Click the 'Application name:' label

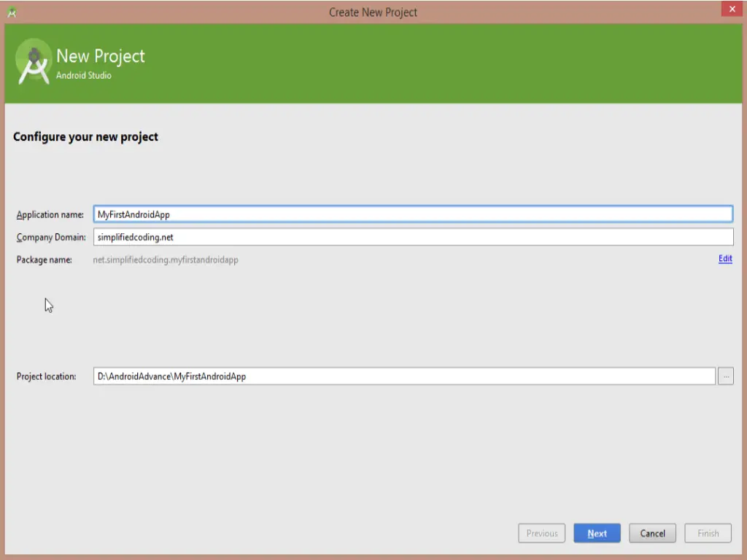coord(50,215)
